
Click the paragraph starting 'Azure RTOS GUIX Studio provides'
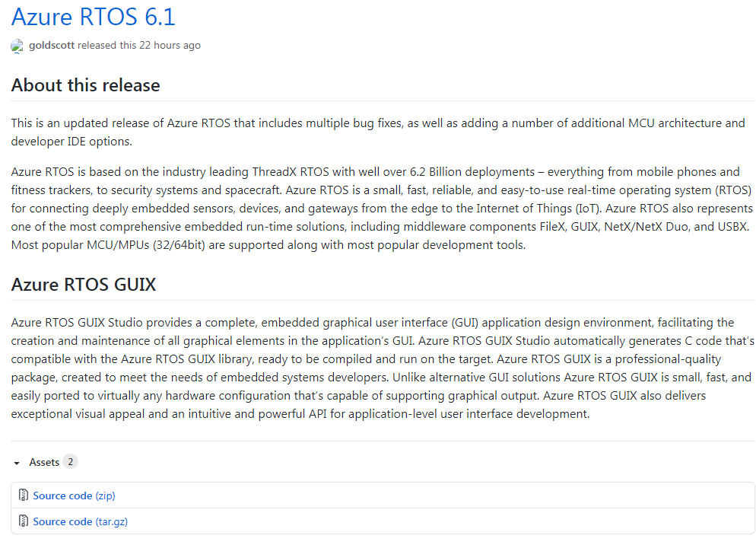383,368
